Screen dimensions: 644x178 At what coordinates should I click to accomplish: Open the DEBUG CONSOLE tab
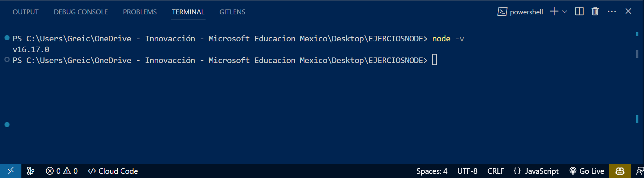(81, 12)
